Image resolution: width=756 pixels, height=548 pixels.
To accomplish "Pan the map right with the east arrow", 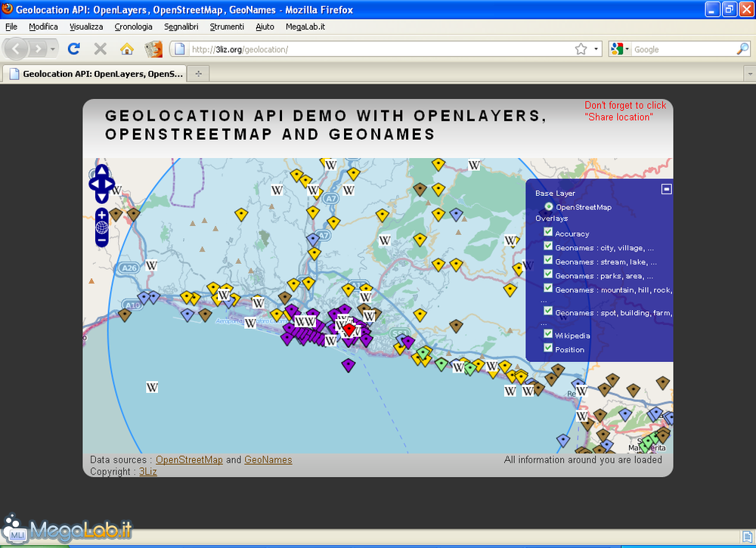I will (109, 184).
